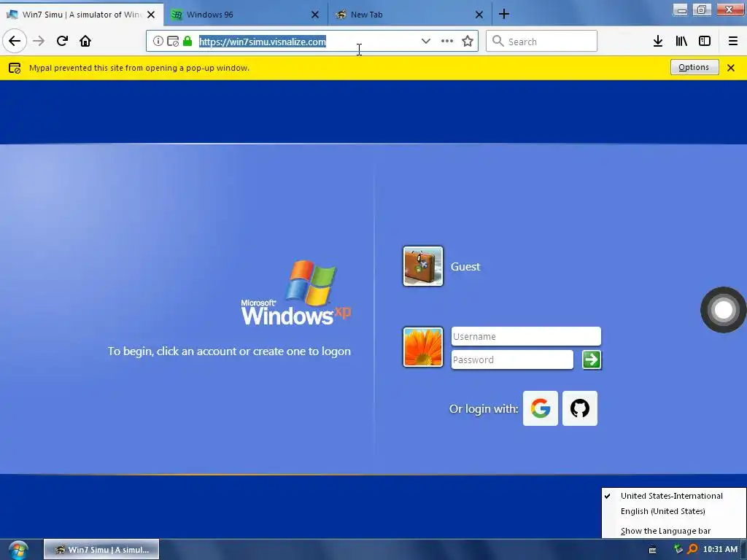The width and height of the screenshot is (747, 560).
Task: Click the Guest suitcase account picture
Action: pyautogui.click(x=423, y=266)
